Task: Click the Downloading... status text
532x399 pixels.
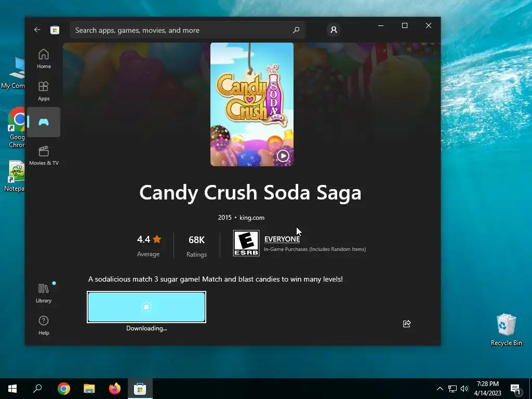Action: (x=147, y=328)
